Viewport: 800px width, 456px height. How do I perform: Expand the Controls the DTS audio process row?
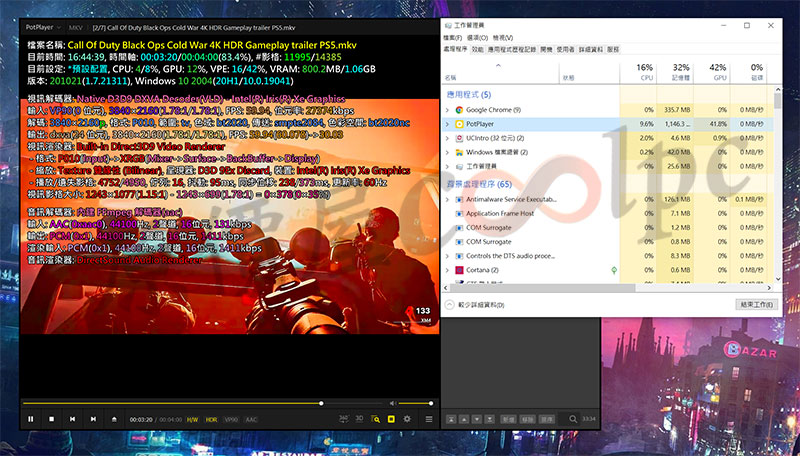tap(447, 256)
